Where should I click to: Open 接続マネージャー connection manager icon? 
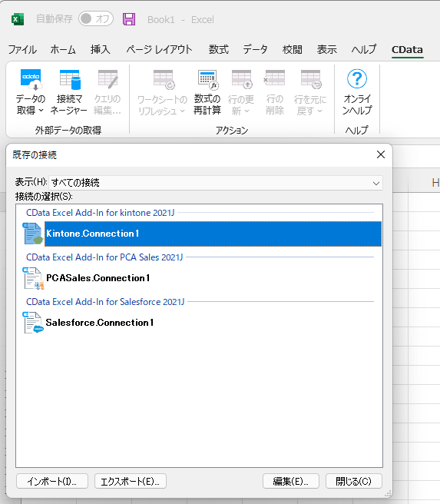coord(69,79)
